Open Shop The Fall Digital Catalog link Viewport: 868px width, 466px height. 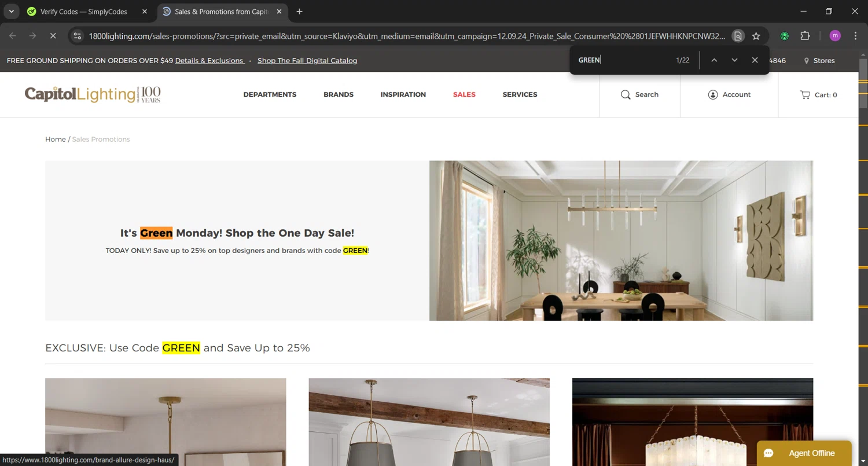point(307,61)
